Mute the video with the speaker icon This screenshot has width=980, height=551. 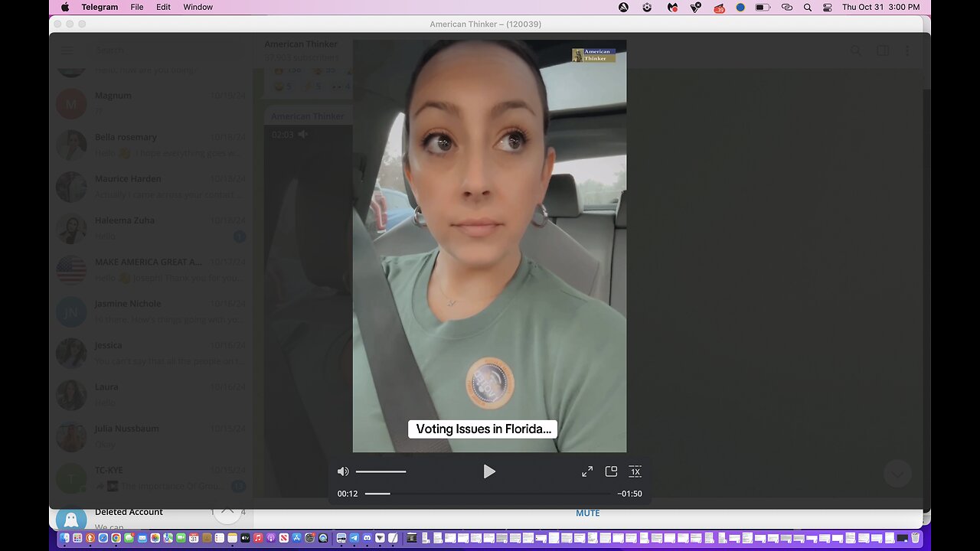[343, 471]
